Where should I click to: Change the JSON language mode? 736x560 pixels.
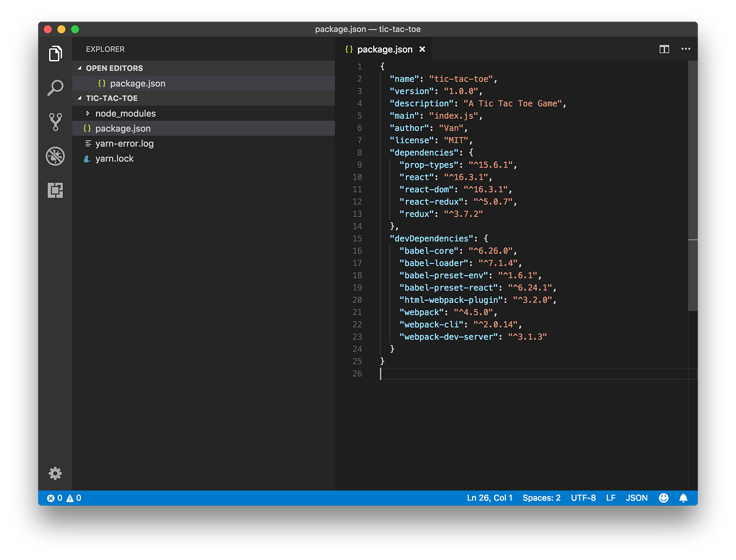click(637, 498)
